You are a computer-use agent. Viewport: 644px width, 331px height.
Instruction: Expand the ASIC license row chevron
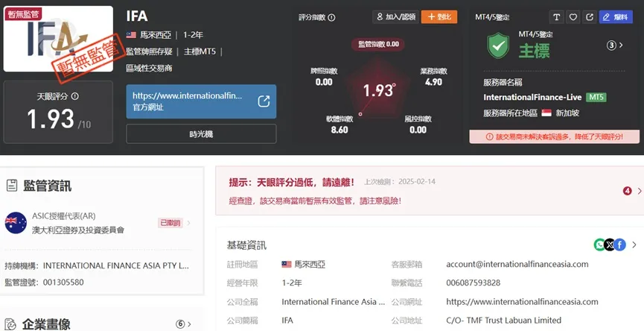tap(189, 223)
